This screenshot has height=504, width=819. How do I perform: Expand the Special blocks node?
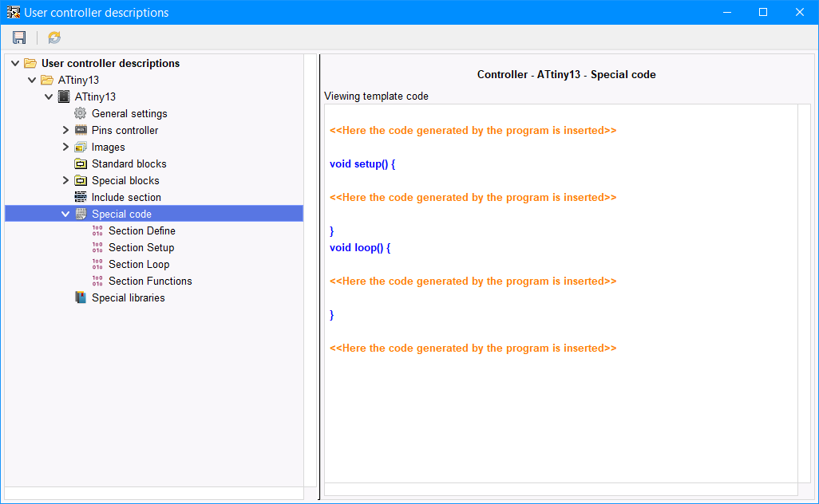[x=65, y=180]
